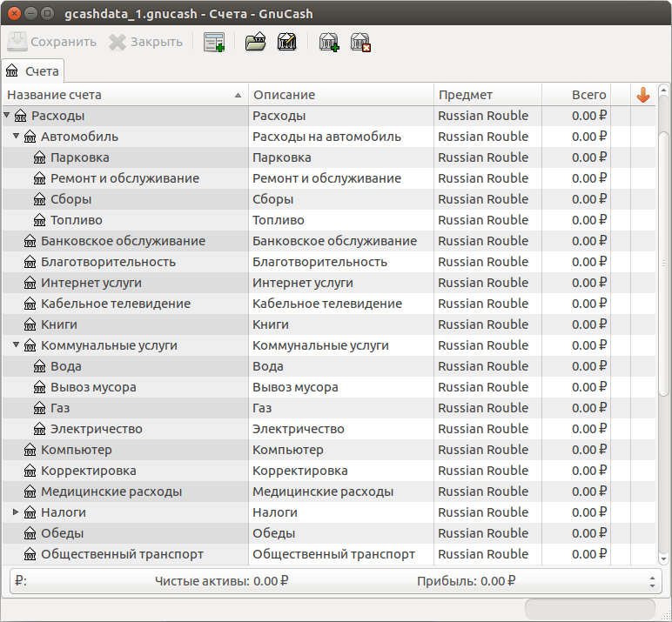Image resolution: width=672 pixels, height=622 pixels.
Task: Click the vertical scrollbar up arrow
Action: coord(663,90)
